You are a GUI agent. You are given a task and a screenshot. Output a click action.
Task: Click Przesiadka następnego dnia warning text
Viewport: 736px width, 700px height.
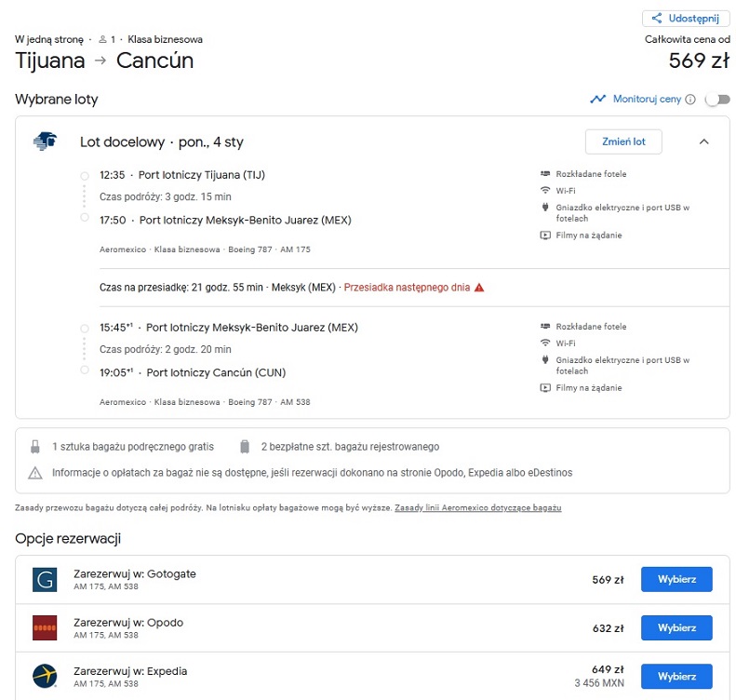(x=407, y=288)
